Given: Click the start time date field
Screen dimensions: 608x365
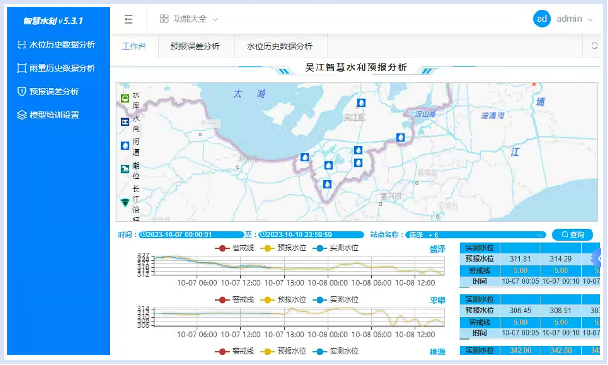Looking at the screenshot, I should click(x=192, y=235).
